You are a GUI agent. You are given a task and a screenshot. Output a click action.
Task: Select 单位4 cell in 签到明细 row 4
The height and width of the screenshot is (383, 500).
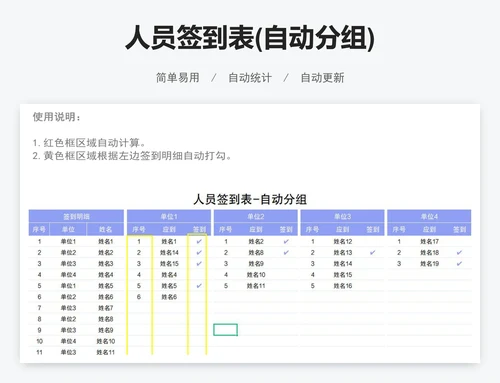click(x=68, y=275)
